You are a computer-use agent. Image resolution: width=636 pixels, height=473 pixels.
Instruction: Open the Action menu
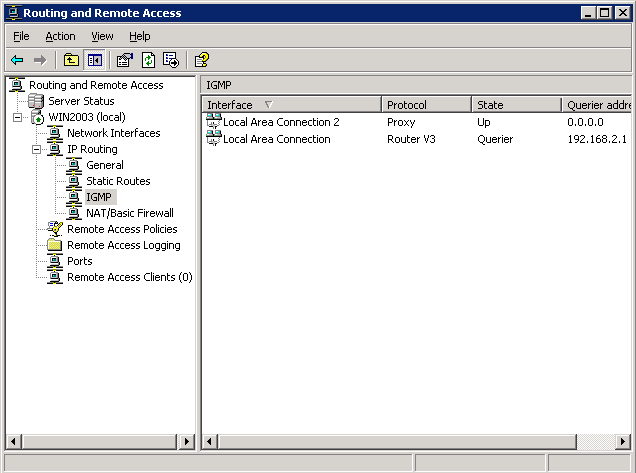60,36
